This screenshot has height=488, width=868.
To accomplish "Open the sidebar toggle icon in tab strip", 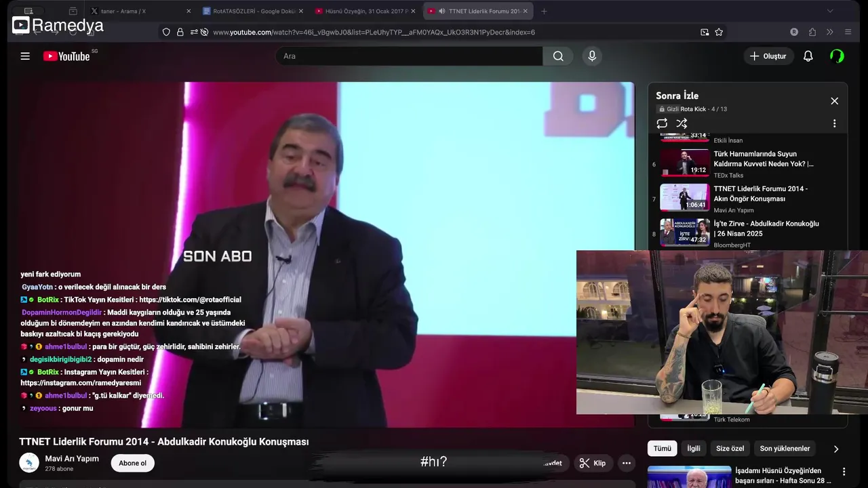I will (x=28, y=11).
